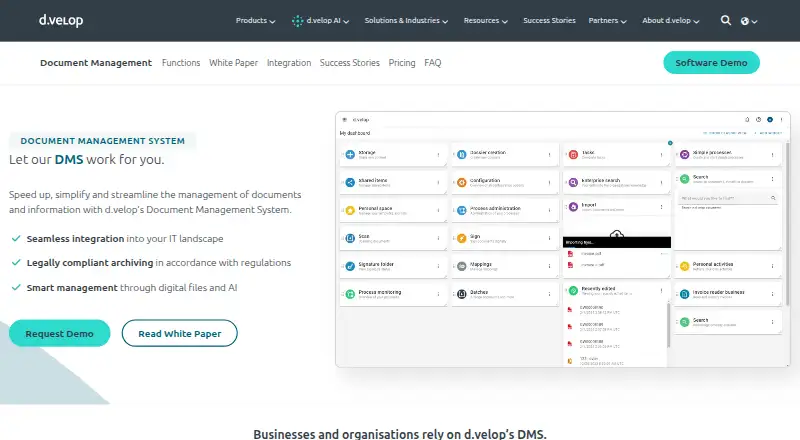Click the cloud upload icon in Import widget

click(617, 234)
